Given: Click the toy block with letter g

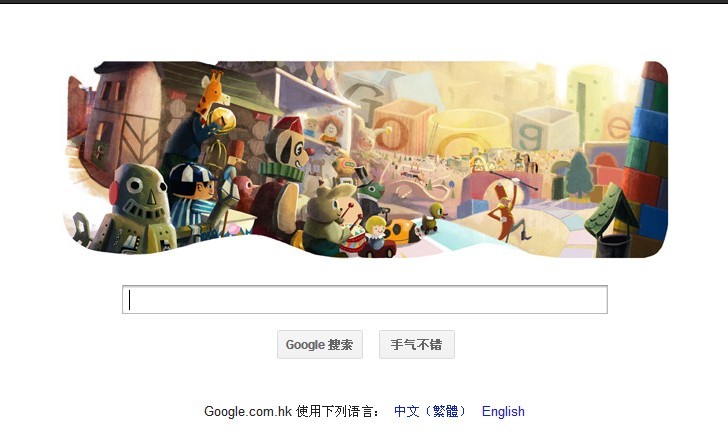Looking at the screenshot, I should coord(539,128).
